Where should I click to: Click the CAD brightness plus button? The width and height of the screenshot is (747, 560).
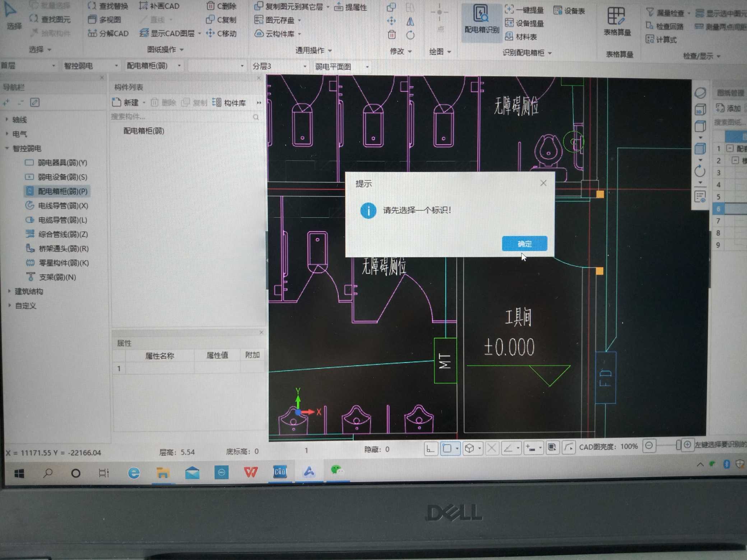[687, 445]
